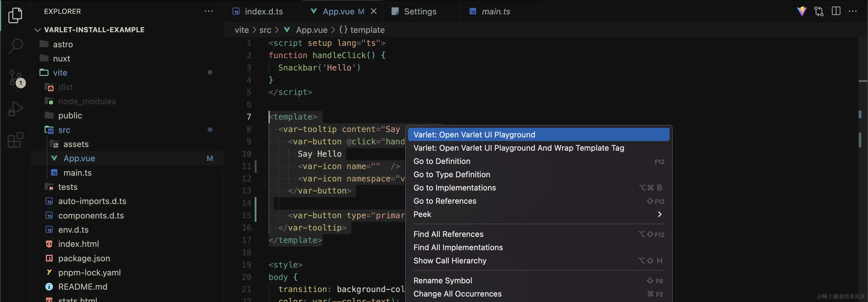Select Find All Implementations
868x302 pixels.
539,247
